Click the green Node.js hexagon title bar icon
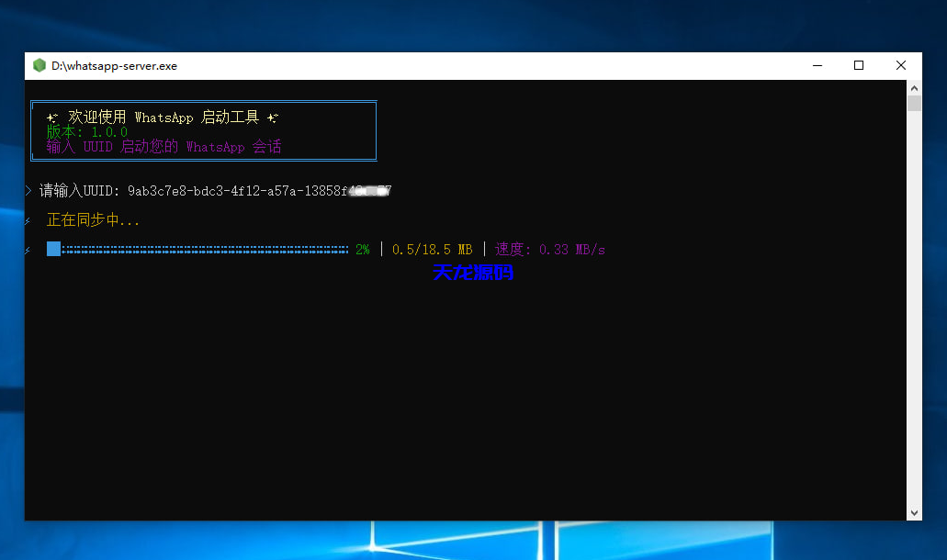947x560 pixels. pos(39,65)
